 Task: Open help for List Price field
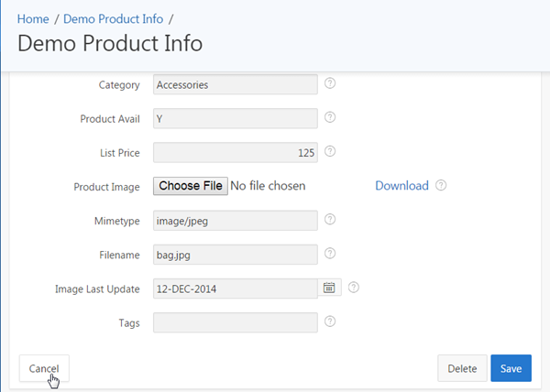tap(330, 151)
